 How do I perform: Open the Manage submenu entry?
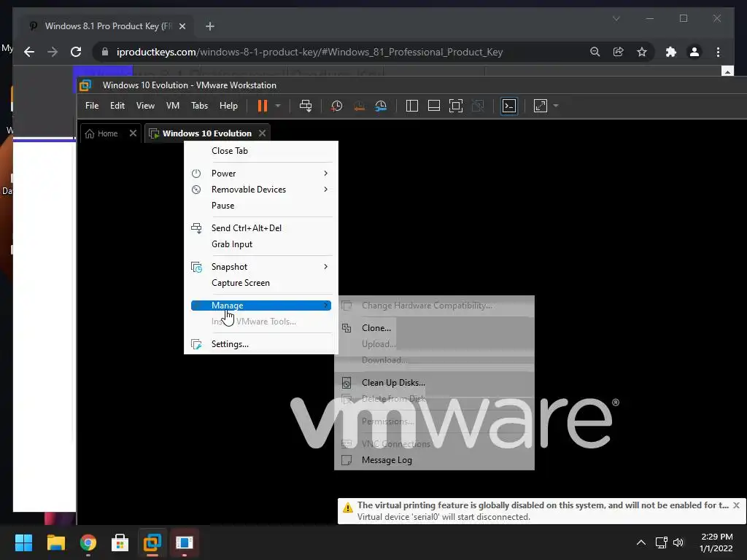[261, 306]
